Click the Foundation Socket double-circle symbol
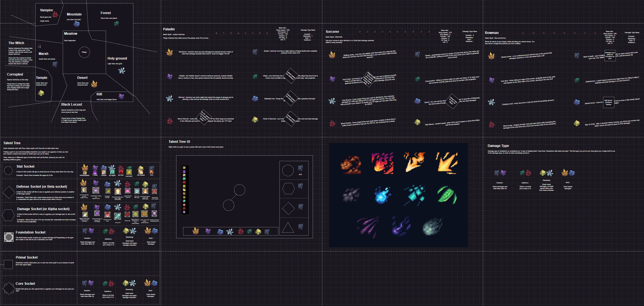Image resolution: width=644 pixels, height=306 pixels. [x=9, y=237]
